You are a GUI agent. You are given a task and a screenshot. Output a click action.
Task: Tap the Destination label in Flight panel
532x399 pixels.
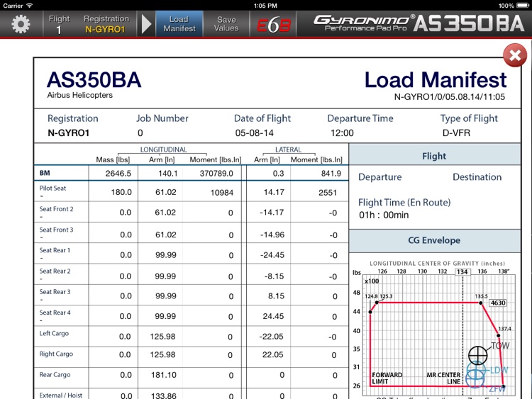pos(477,177)
